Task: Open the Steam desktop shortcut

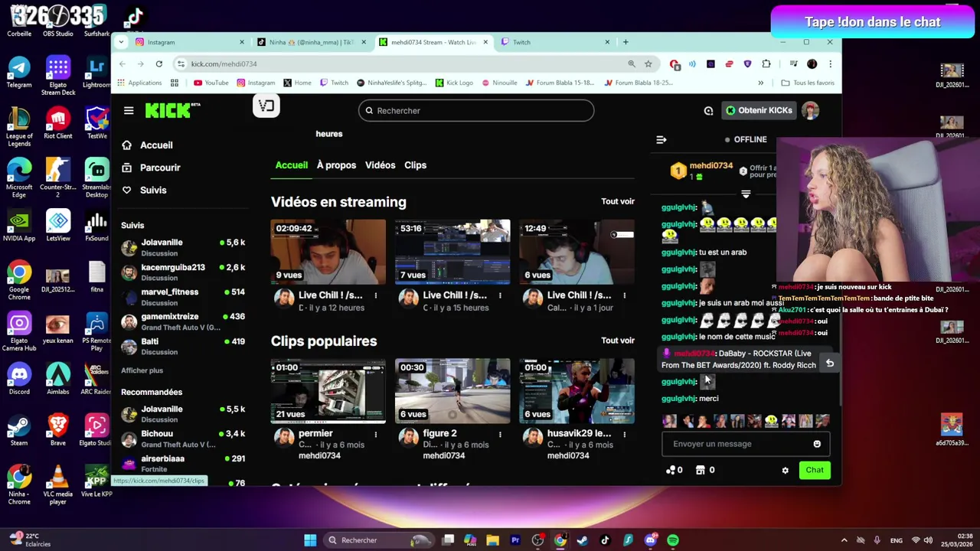Action: (19, 430)
